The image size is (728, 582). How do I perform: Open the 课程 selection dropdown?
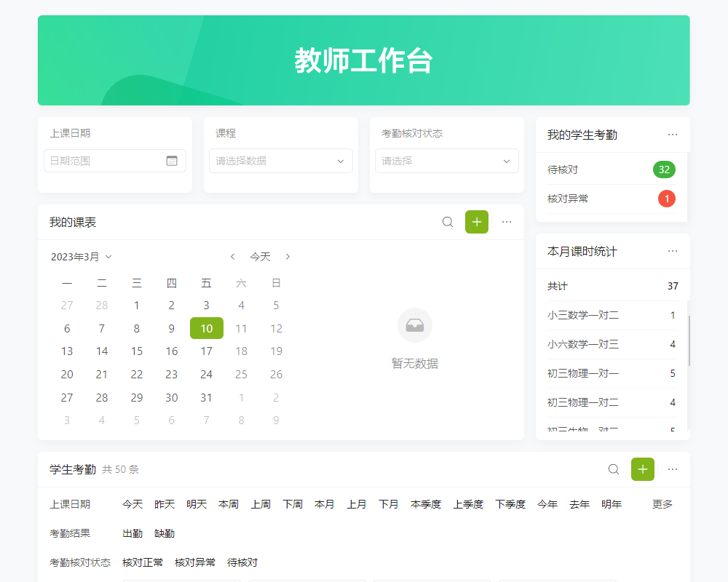(x=280, y=161)
